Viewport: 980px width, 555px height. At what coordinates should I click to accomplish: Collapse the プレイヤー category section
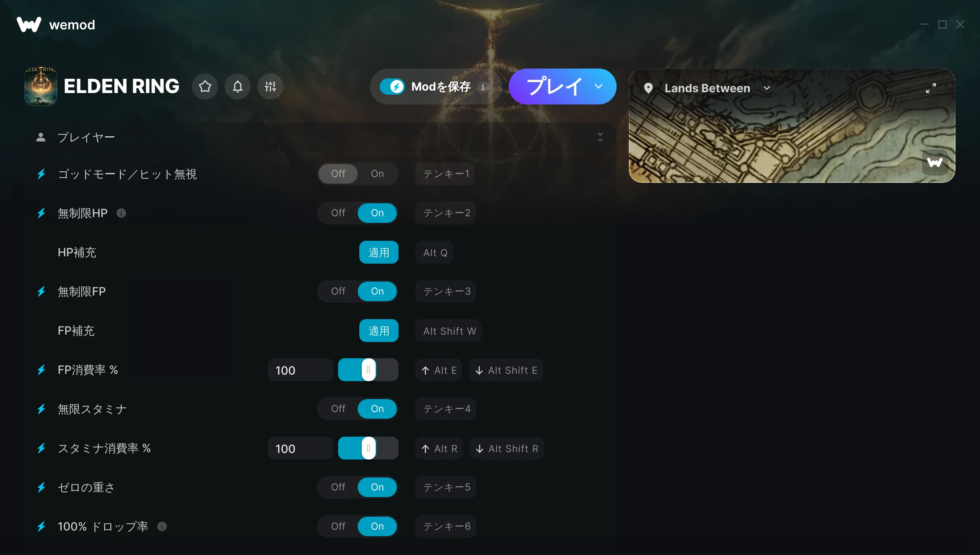tap(600, 137)
